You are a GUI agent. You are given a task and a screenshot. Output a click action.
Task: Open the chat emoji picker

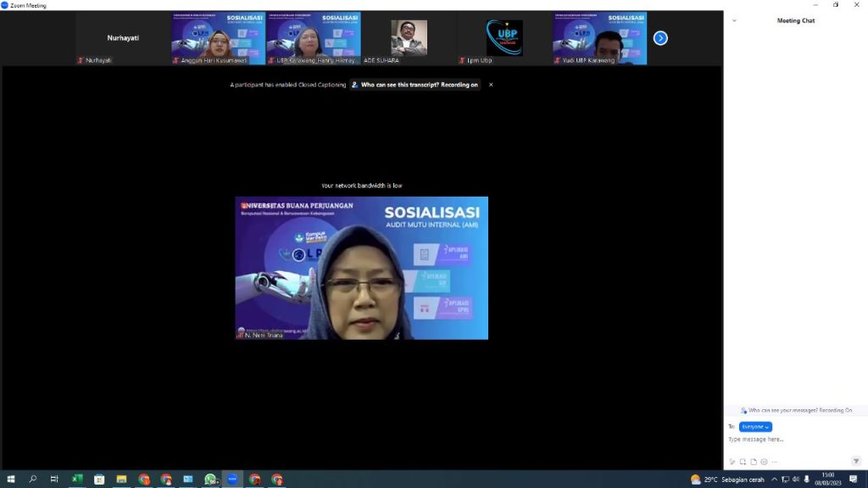point(764,462)
